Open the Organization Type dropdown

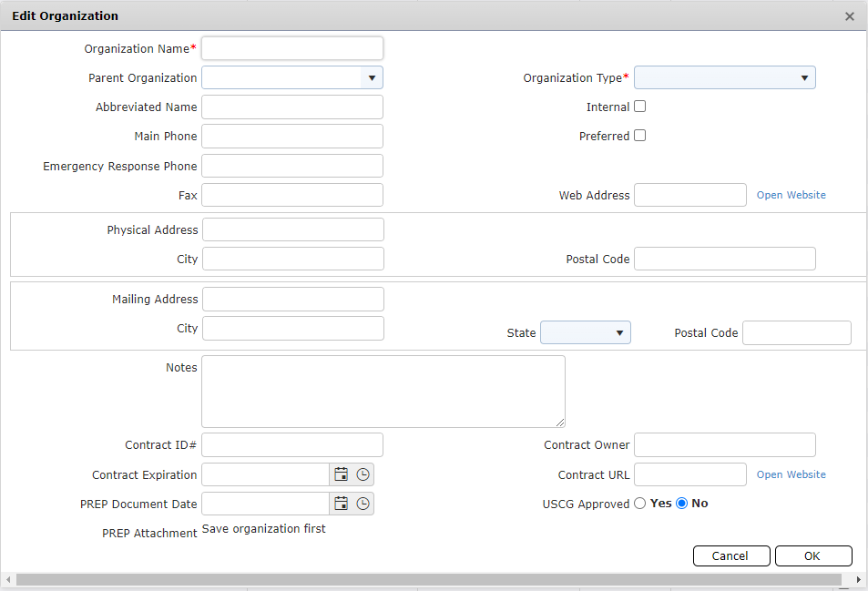pyautogui.click(x=725, y=78)
